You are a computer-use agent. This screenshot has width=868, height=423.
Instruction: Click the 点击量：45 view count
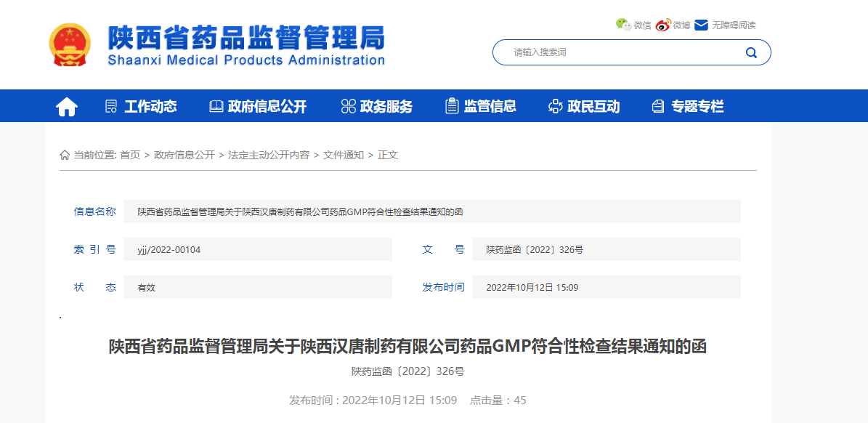[x=498, y=400]
